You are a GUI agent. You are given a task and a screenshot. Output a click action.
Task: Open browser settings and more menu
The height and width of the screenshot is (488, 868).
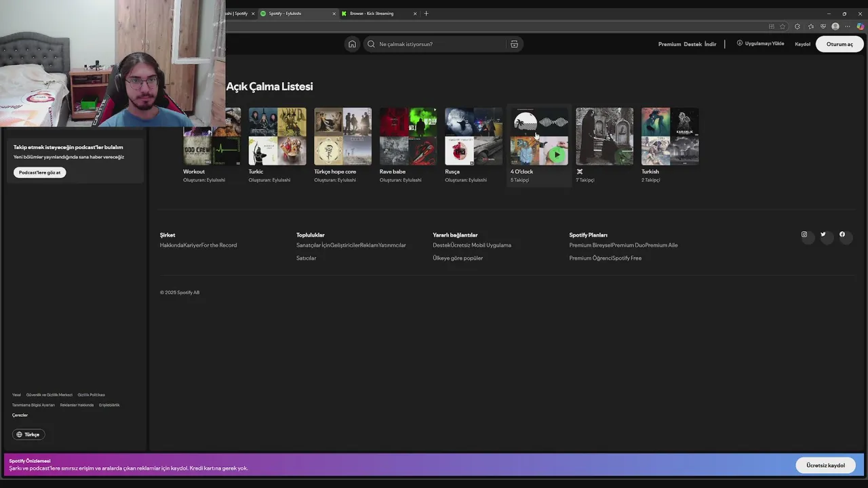pyautogui.click(x=848, y=26)
